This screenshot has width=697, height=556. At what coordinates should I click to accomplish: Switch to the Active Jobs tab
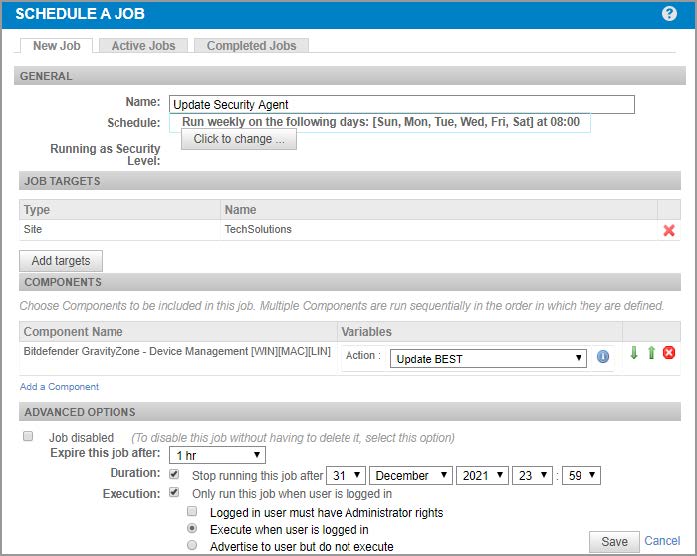point(143,45)
